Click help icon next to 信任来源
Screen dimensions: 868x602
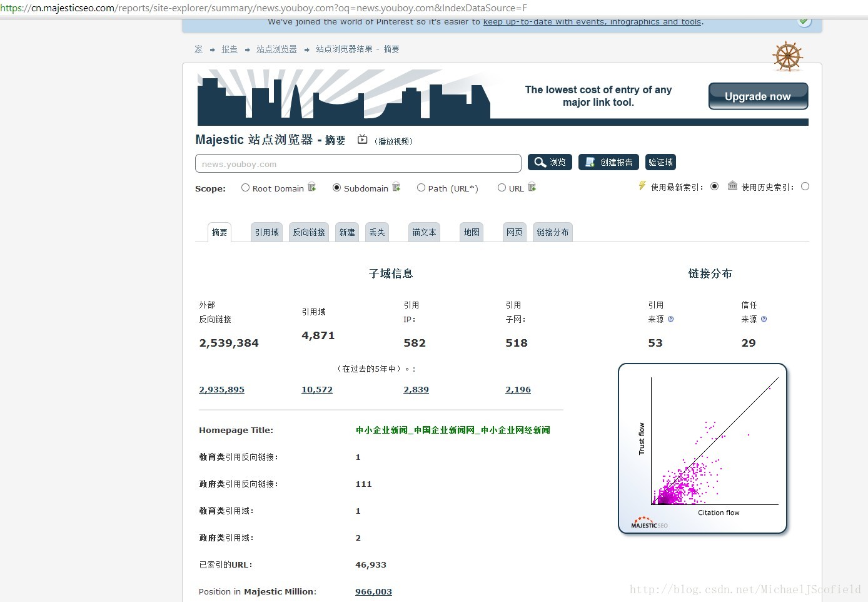[764, 319]
